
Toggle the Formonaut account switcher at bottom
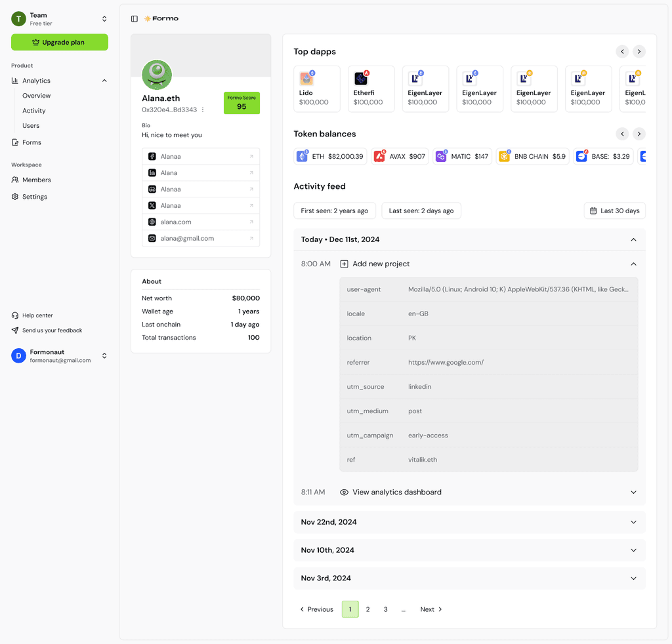pyautogui.click(x=104, y=355)
